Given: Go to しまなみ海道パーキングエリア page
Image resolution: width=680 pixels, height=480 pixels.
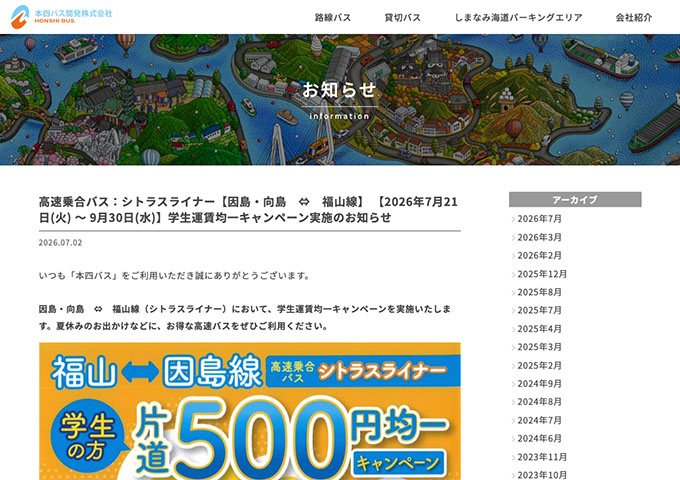Looking at the screenshot, I should click(518, 18).
